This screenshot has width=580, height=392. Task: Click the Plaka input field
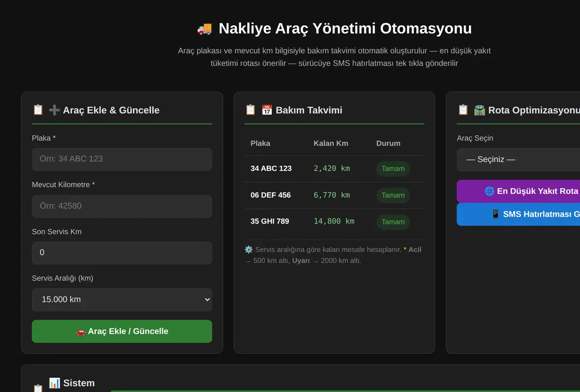(x=122, y=159)
